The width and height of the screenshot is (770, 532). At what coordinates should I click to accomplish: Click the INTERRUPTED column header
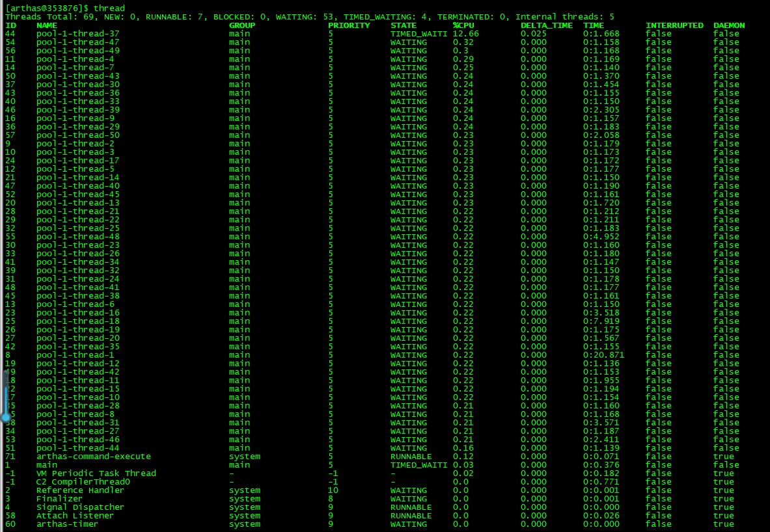coord(674,25)
